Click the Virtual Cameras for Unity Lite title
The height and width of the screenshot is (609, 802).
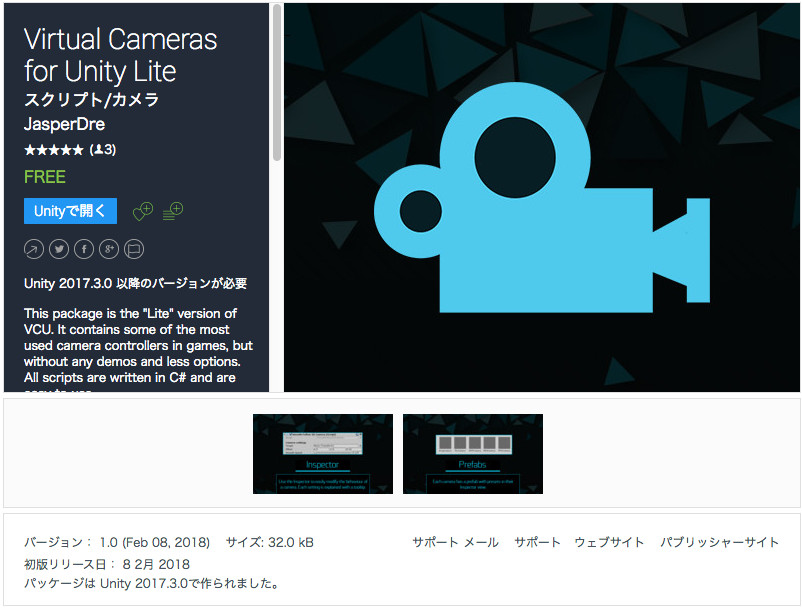121,55
